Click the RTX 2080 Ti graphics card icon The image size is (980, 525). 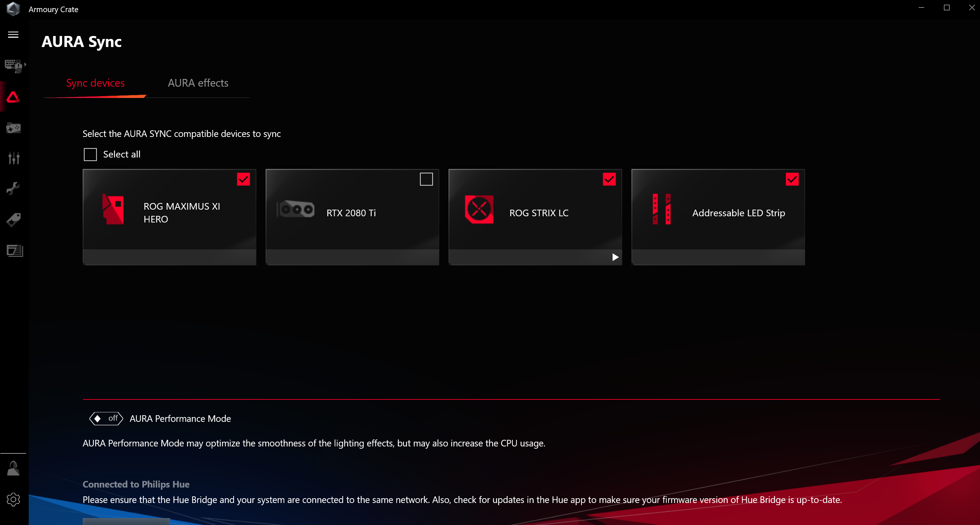[296, 209]
